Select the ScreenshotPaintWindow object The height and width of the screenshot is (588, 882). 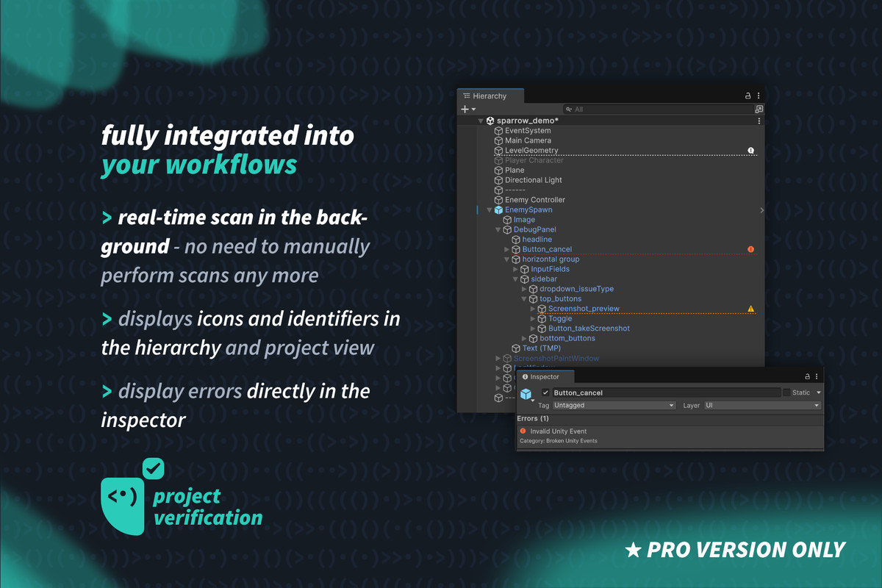coord(556,359)
